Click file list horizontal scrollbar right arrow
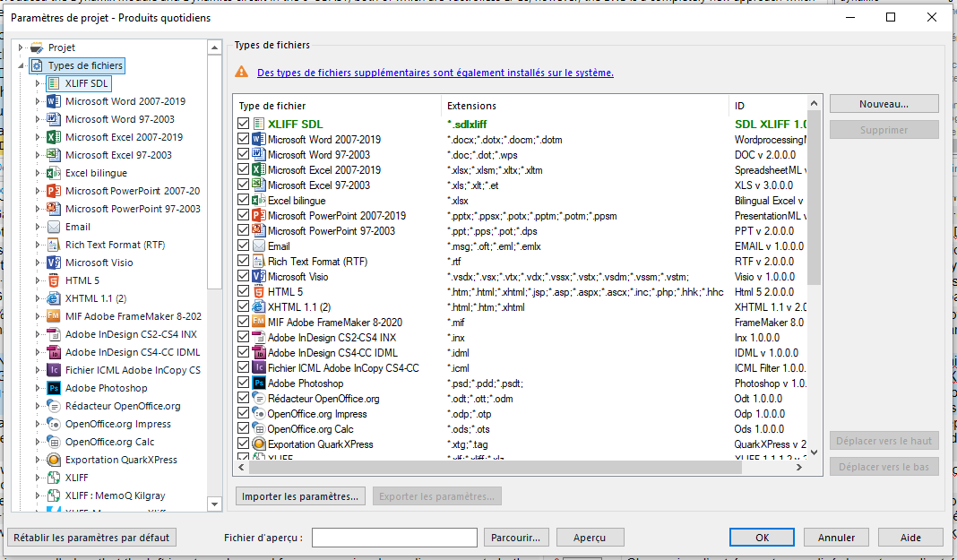 (x=799, y=468)
